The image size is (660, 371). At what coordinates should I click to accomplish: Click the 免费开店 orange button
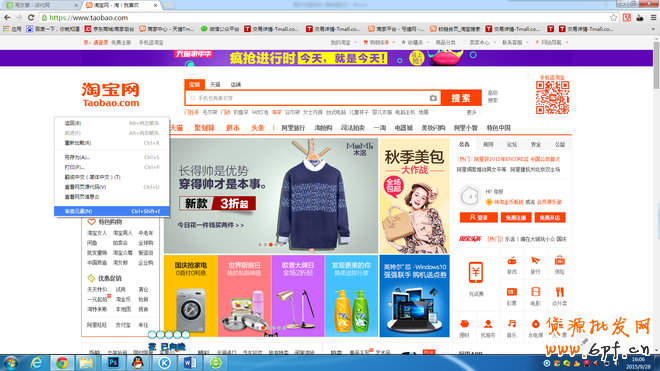tap(550, 217)
